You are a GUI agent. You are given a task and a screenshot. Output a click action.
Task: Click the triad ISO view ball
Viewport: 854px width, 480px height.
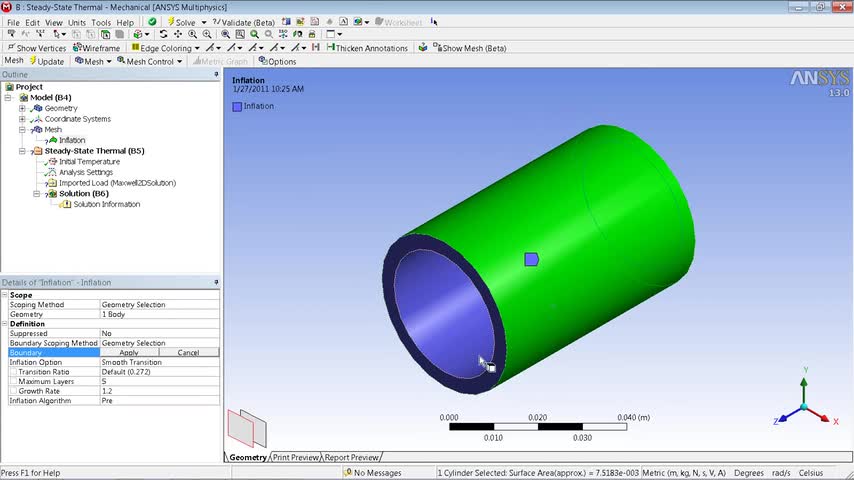[804, 407]
